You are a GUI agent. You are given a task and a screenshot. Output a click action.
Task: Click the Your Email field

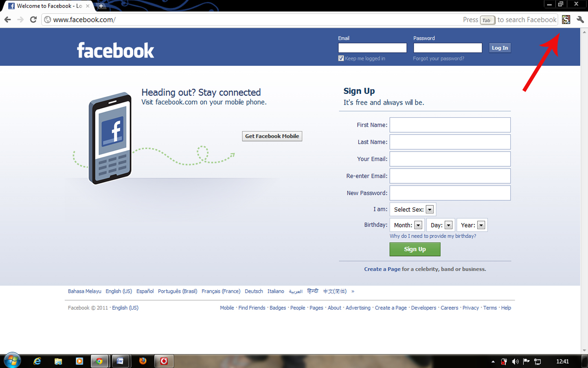pyautogui.click(x=450, y=159)
